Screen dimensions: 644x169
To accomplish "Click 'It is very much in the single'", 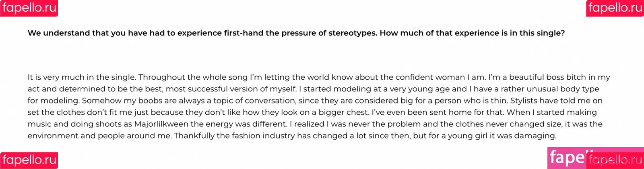I will coord(81,77).
